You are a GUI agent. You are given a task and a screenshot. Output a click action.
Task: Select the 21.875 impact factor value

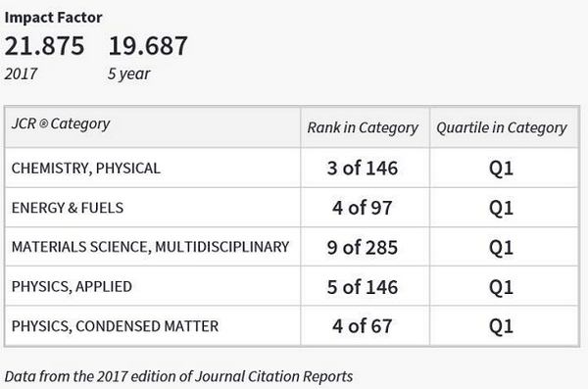pyautogui.click(x=45, y=46)
